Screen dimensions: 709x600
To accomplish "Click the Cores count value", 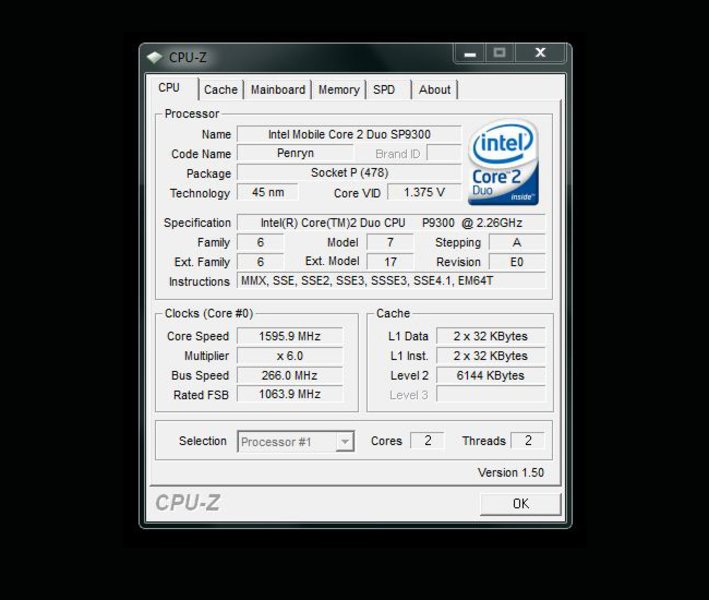I will coord(427,440).
